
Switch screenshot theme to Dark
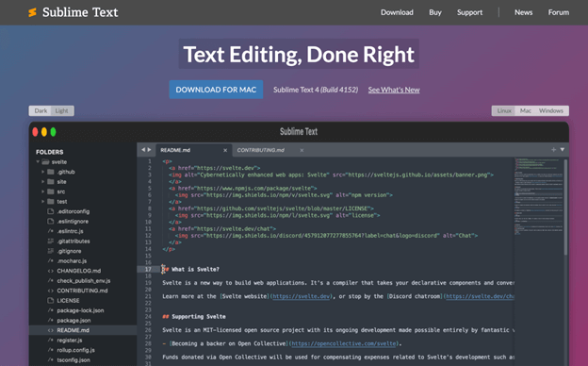41,110
